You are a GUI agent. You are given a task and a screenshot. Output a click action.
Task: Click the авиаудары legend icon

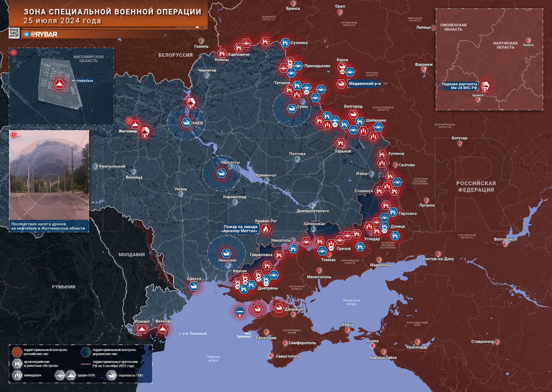[x=17, y=375]
